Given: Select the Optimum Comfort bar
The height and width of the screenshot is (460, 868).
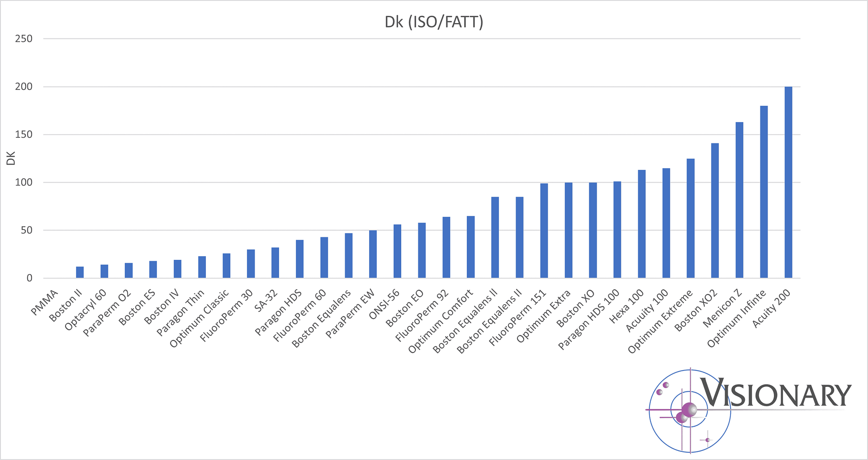Looking at the screenshot, I should pos(470,247).
